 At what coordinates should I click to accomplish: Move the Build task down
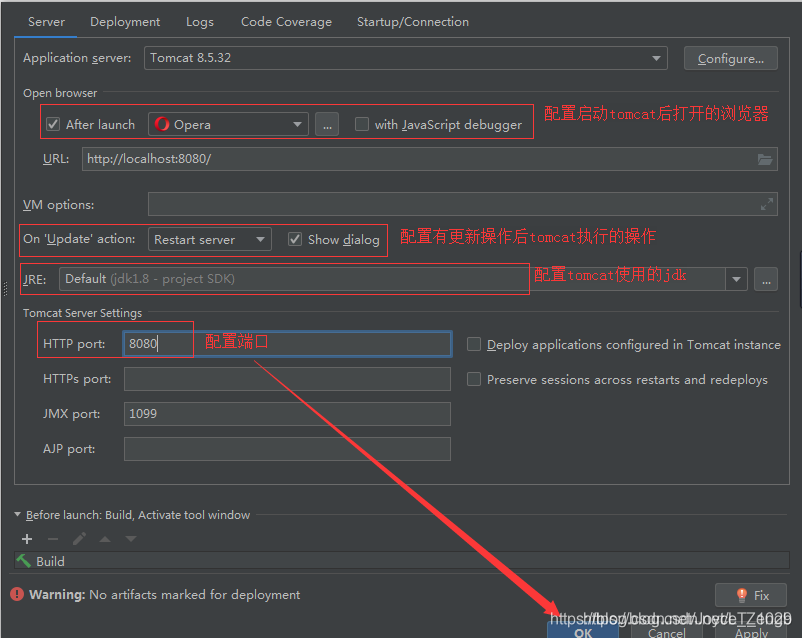pyautogui.click(x=131, y=539)
